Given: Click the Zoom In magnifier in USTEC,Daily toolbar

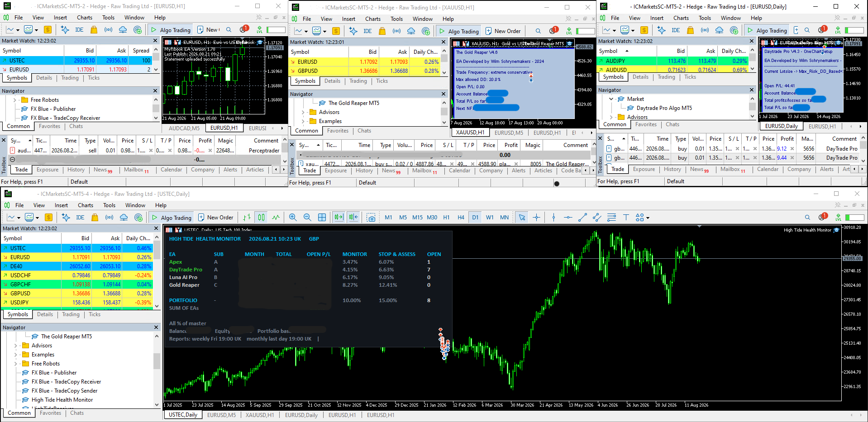Looking at the screenshot, I should [x=292, y=218].
